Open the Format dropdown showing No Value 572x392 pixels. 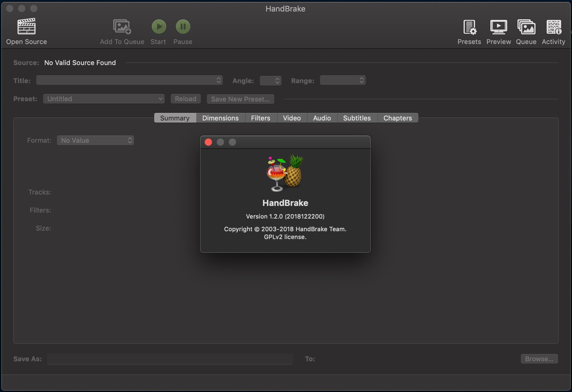(95, 140)
